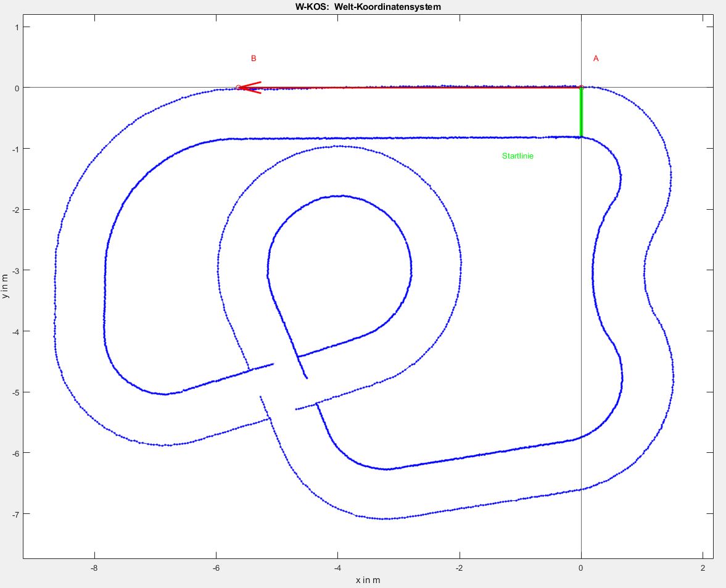The height and width of the screenshot is (588, 726).
Task: Click the x-axis tick label "-2"
Action: coord(459,568)
